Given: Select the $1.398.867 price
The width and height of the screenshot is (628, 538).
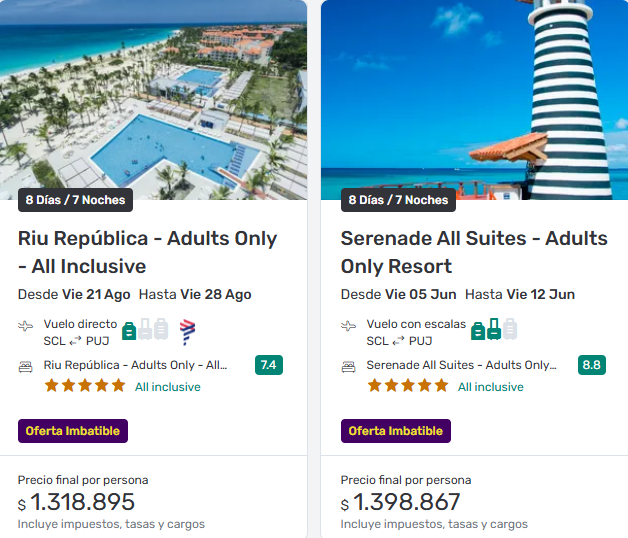Looking at the screenshot, I should pyautogui.click(x=400, y=502).
